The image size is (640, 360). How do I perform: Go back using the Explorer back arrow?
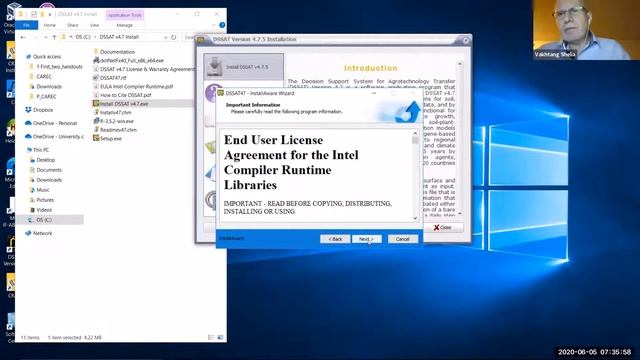pyautogui.click(x=23, y=37)
